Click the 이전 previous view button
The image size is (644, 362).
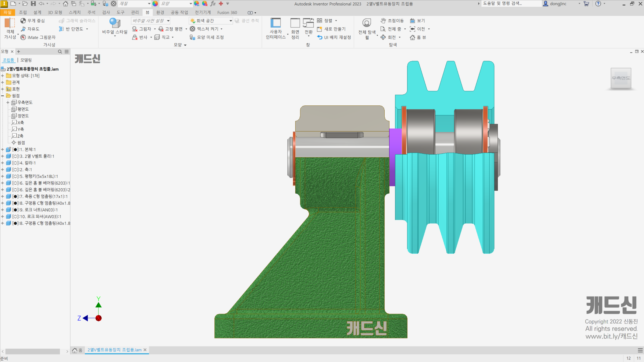click(x=417, y=29)
